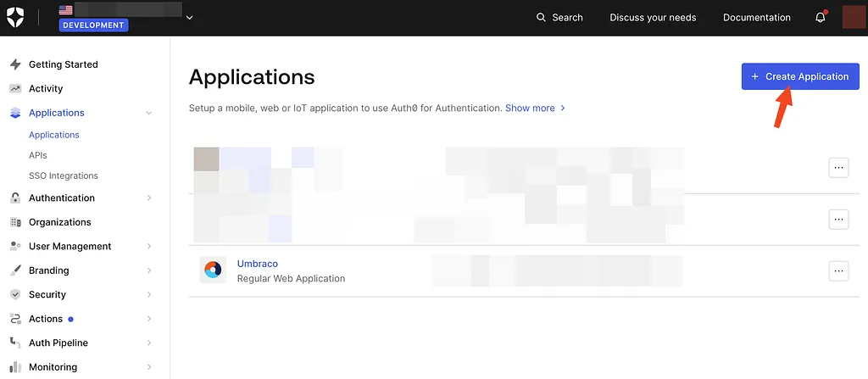
Task: Click the Activity chart icon
Action: [15, 89]
